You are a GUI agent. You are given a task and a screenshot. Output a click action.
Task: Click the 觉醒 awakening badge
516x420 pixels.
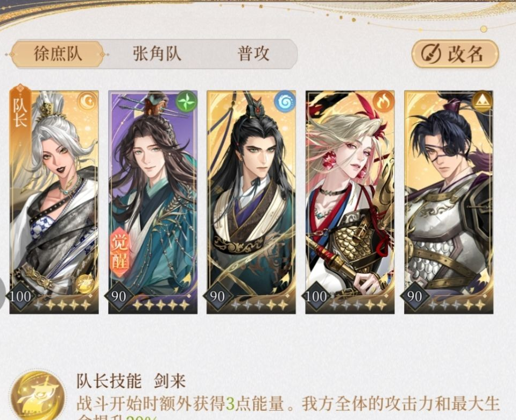[x=118, y=252]
